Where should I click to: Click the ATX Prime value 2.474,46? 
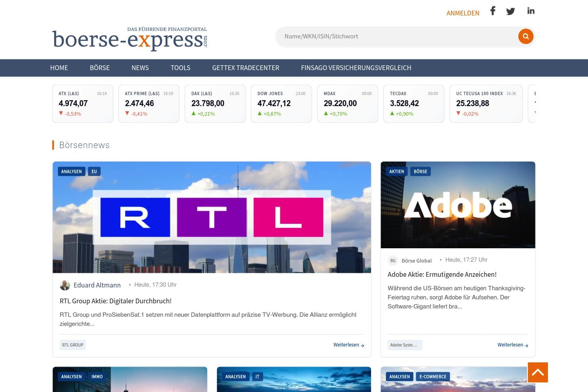139,103
